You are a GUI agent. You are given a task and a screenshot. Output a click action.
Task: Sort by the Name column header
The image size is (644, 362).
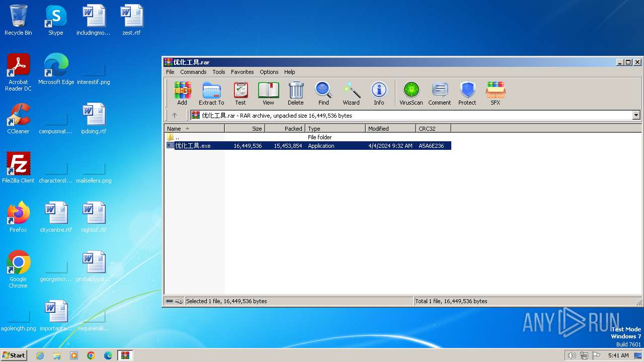[194, 129]
